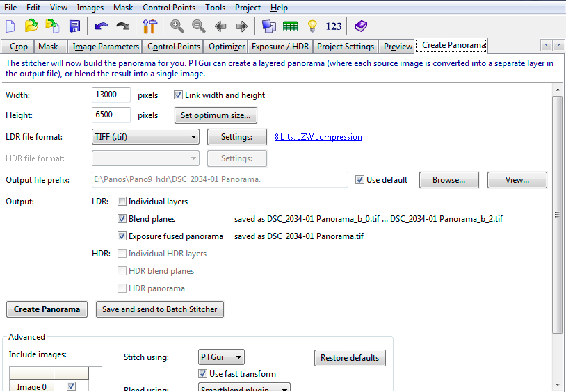Click the vertical scrollbar thumb

click(557, 215)
